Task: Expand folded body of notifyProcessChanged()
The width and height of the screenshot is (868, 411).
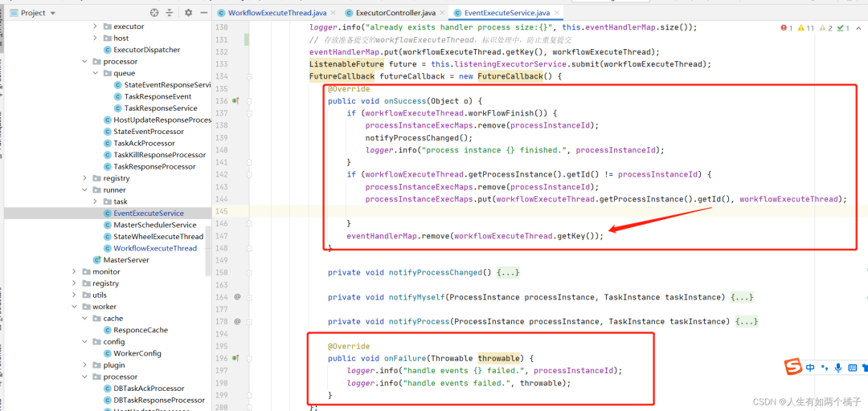Action: click(x=508, y=273)
